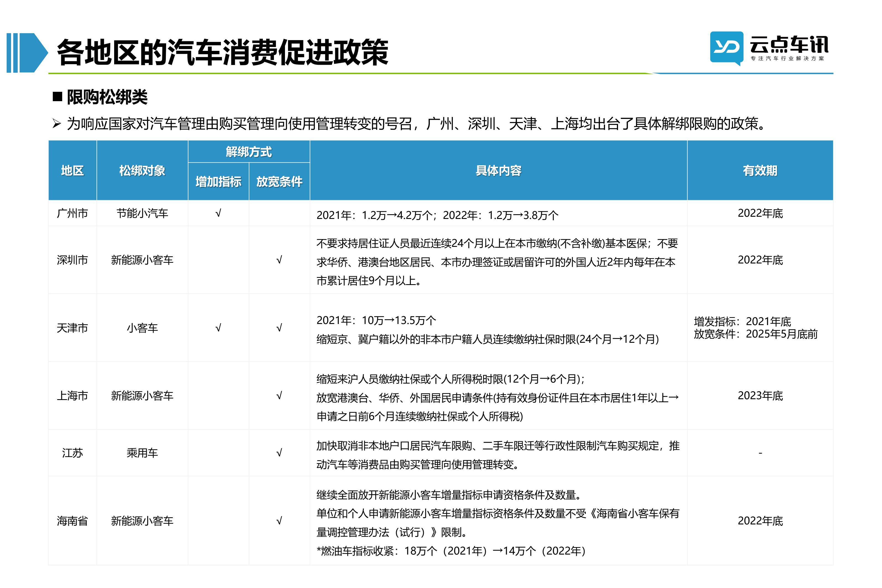Click the 节能小汽车 cell

click(142, 213)
